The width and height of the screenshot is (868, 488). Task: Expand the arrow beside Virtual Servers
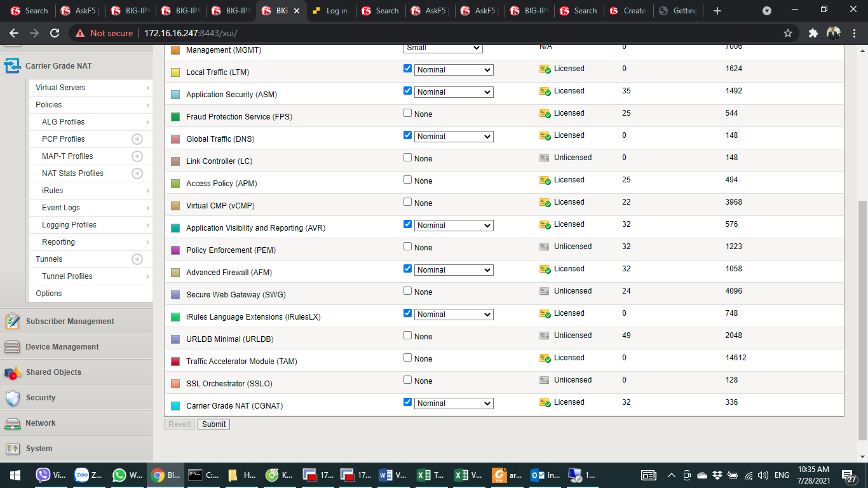148,88
